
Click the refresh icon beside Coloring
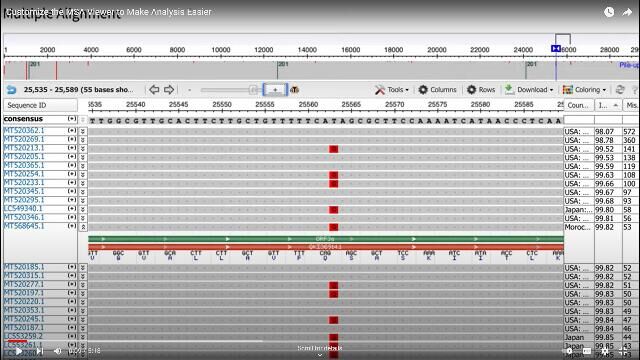coord(620,89)
